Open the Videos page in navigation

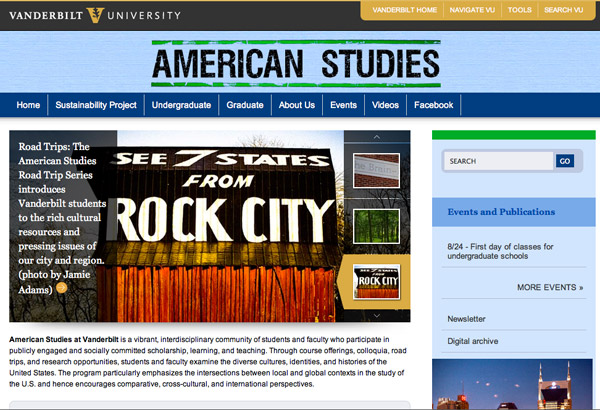click(x=384, y=105)
